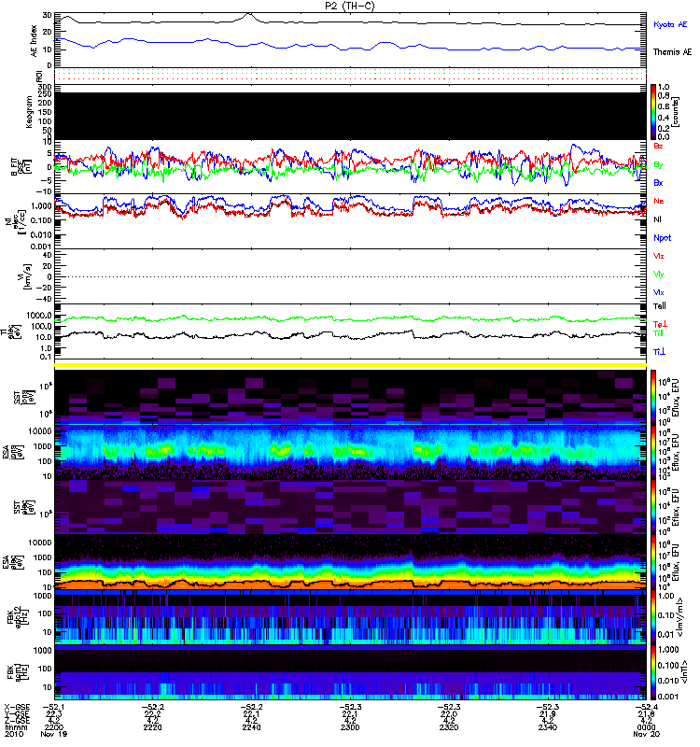Select the Kyoto AE legend label
700x747 pixels.
[670, 25]
